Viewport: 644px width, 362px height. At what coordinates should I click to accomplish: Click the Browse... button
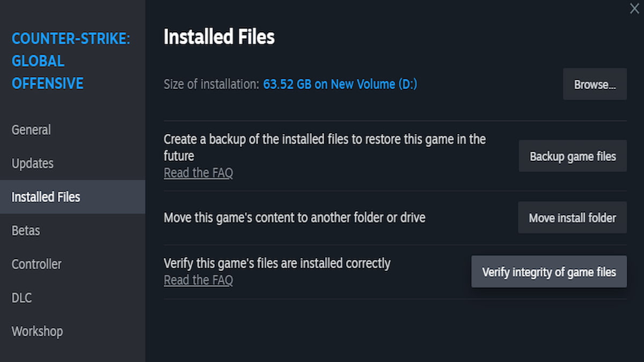click(x=595, y=84)
